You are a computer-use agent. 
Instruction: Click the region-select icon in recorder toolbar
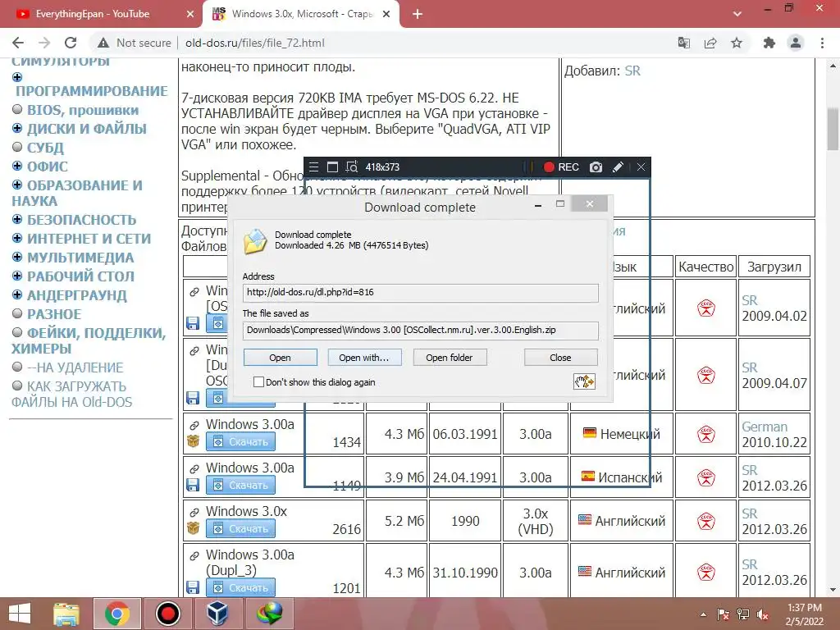pyautogui.click(x=351, y=167)
